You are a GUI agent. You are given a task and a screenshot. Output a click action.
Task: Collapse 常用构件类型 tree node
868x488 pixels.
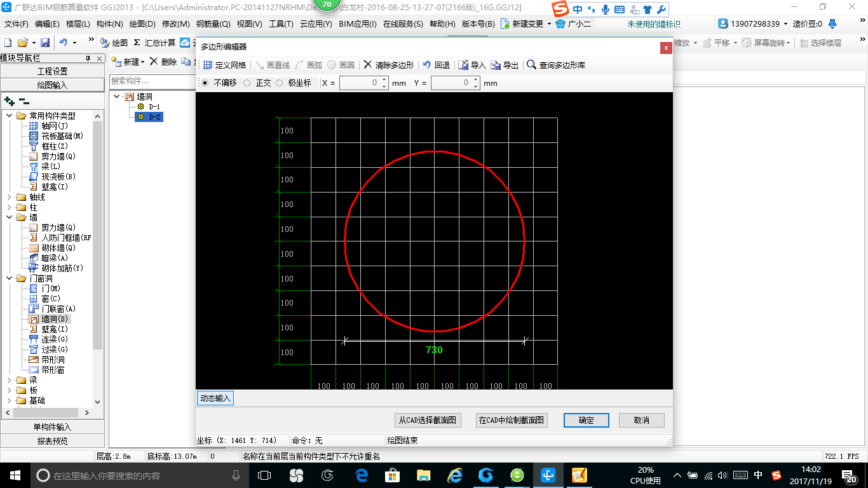[x=10, y=116]
